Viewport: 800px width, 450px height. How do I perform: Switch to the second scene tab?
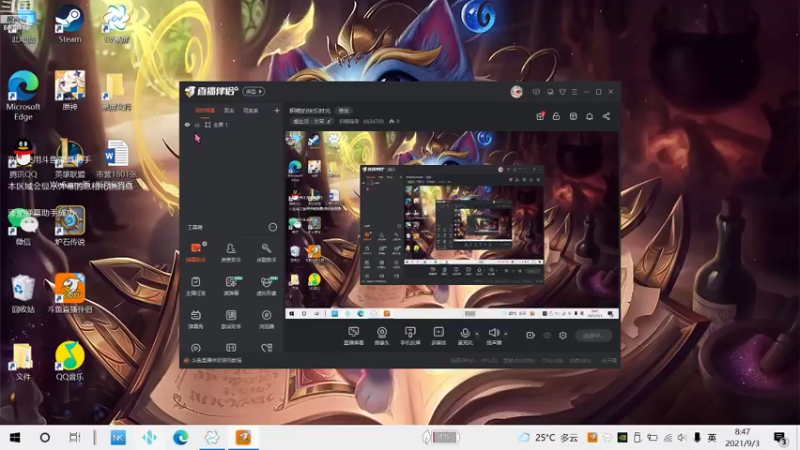pyautogui.click(x=229, y=110)
